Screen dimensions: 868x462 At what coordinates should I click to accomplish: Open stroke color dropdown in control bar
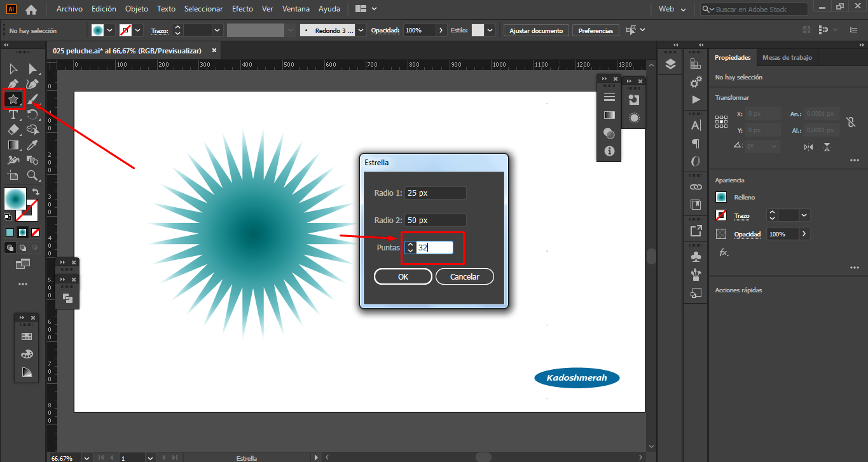coord(139,30)
